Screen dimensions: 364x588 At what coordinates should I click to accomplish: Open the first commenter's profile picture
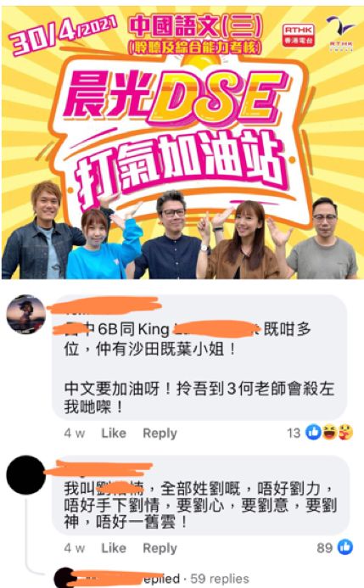(x=26, y=314)
